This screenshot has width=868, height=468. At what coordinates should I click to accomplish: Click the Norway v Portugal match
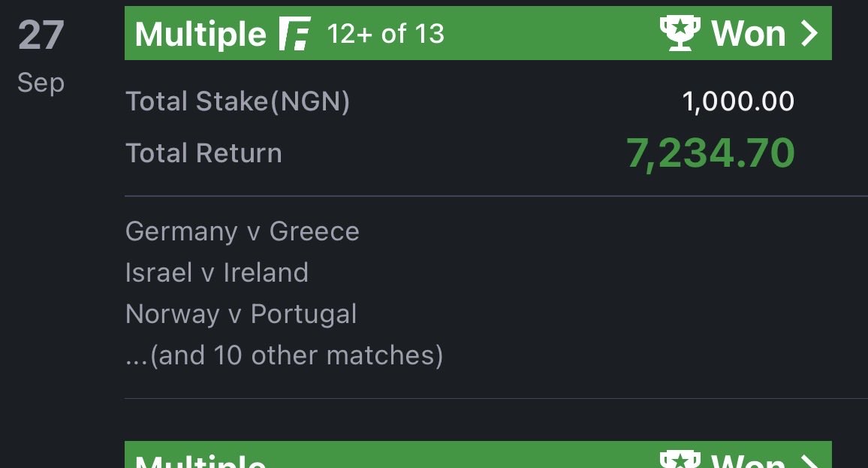tap(241, 314)
